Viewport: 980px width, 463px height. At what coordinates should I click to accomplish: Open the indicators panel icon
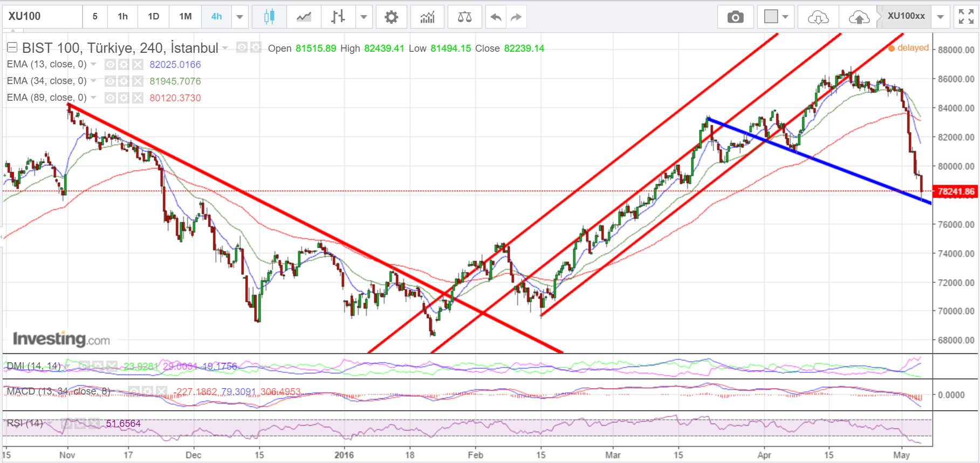pyautogui.click(x=427, y=17)
